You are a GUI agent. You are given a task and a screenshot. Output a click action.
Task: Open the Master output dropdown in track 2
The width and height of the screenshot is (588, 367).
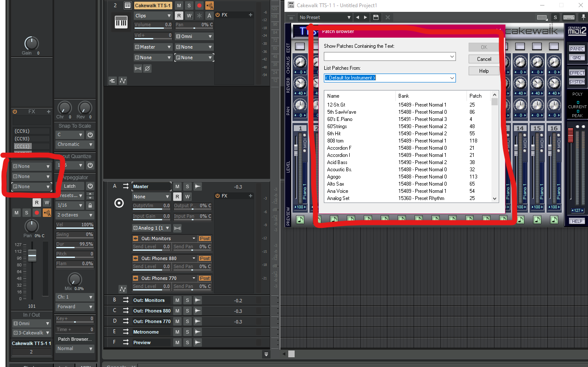[153, 47]
